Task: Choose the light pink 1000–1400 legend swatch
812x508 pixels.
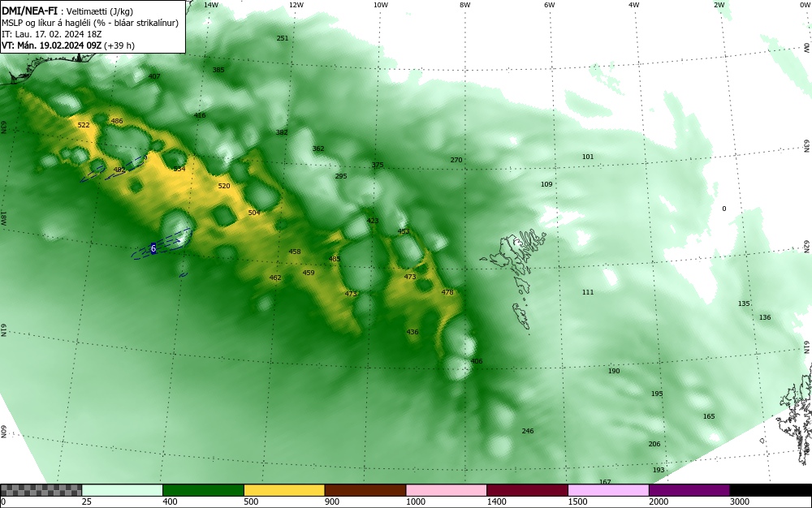Action: pos(447,490)
